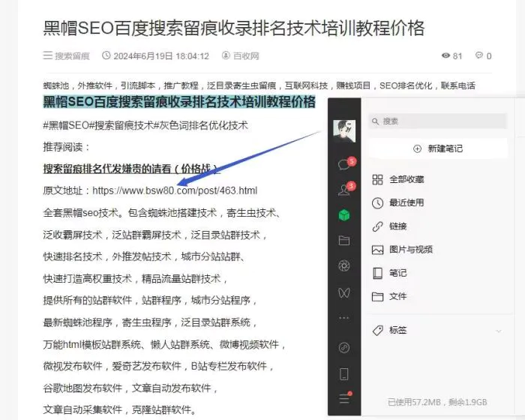The height and width of the screenshot is (420, 525).
Task: Click the line 文章自动采集软件，克隆站群软件。
Action: [x=120, y=409]
